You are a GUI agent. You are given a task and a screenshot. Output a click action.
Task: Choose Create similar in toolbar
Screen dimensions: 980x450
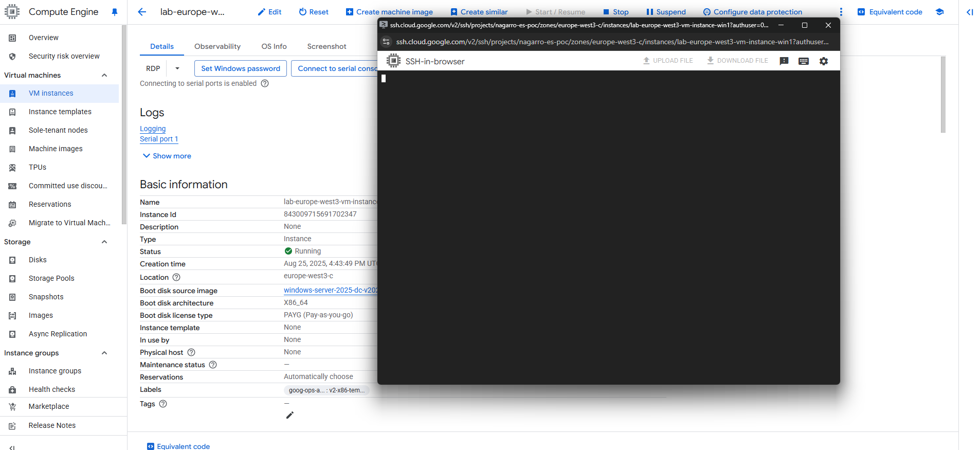pos(479,12)
